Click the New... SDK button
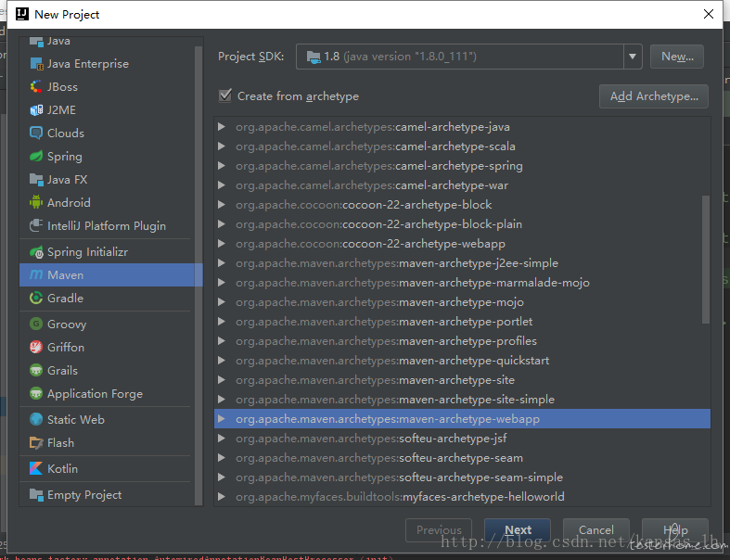730x560 pixels. coord(677,57)
